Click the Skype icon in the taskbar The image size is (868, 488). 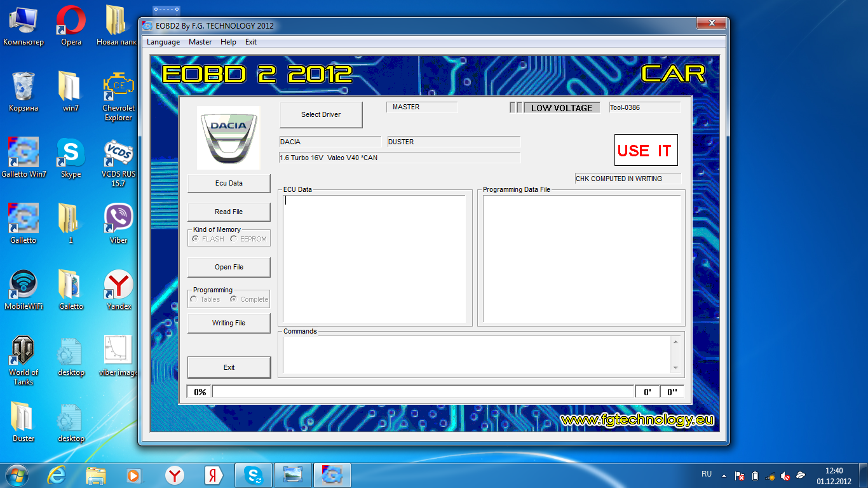(x=254, y=475)
